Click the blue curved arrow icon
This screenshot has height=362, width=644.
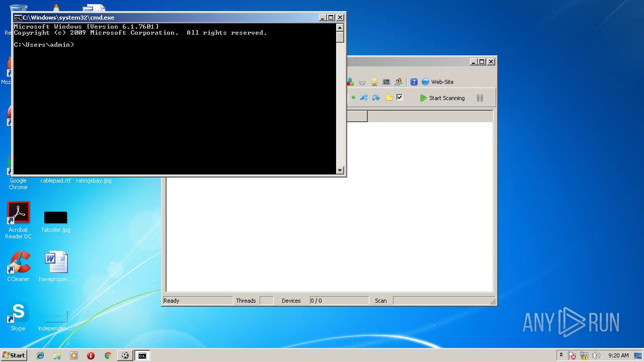coord(376,98)
